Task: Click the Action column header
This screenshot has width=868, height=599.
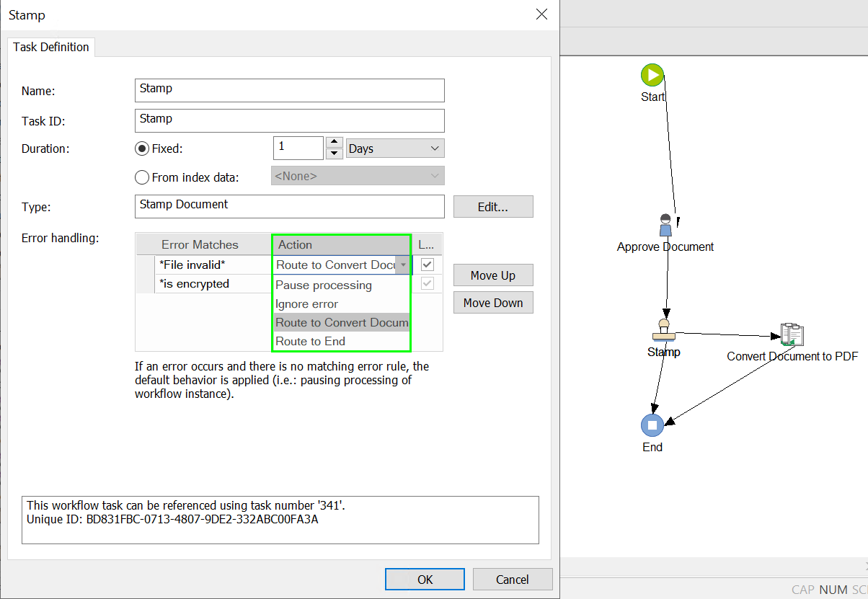Action: click(x=342, y=245)
